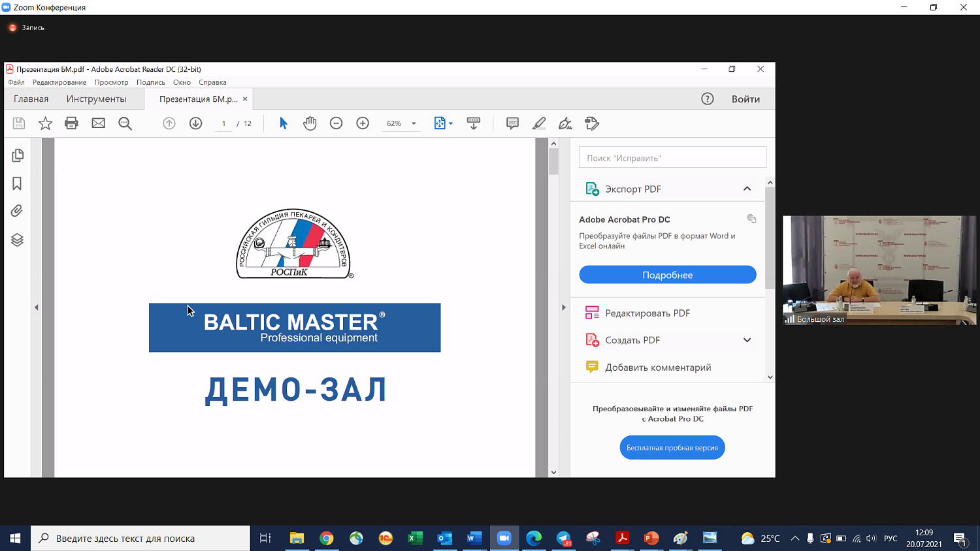The image size is (980, 551).
Task: Open PowerPoint from the taskbar
Action: pyautogui.click(x=651, y=539)
